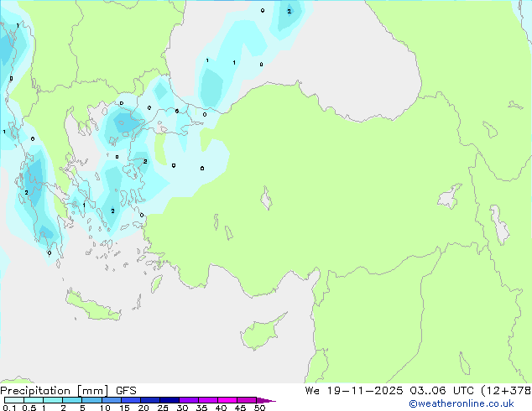This screenshot has height=411, width=532.
Task: Select the legend swatch between 5 and 10
Action: point(91,400)
